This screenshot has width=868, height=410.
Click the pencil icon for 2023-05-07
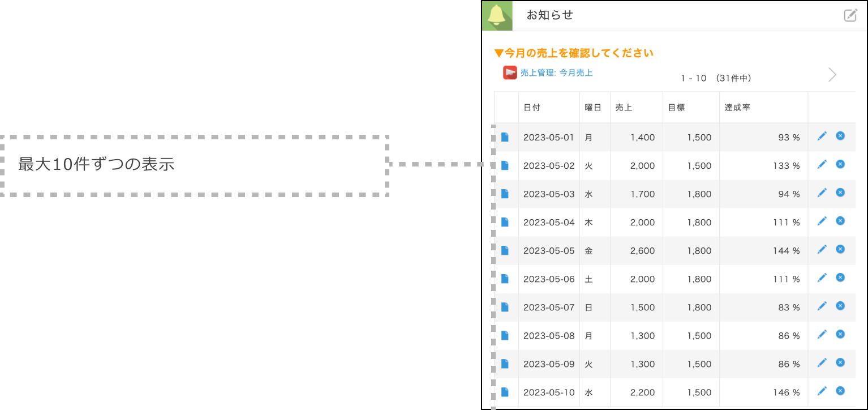[822, 306]
